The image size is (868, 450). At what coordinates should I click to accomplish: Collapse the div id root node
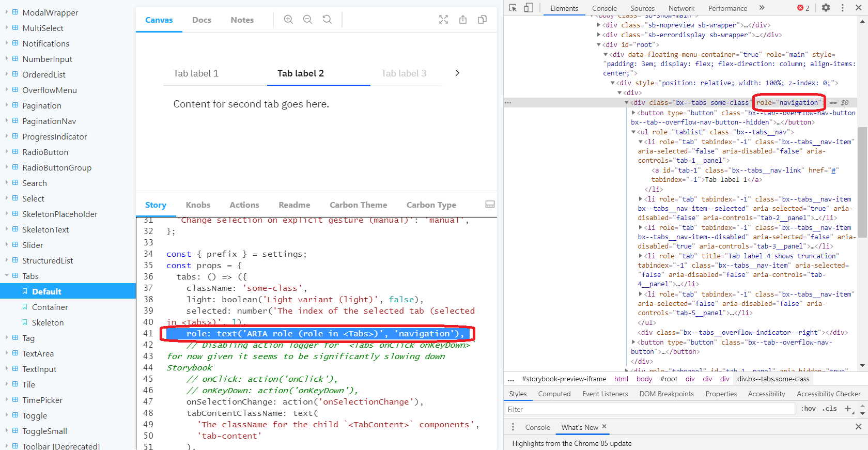599,45
